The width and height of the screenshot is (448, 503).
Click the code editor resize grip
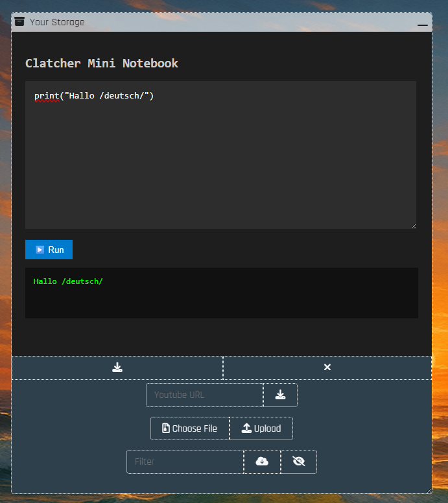point(414,226)
